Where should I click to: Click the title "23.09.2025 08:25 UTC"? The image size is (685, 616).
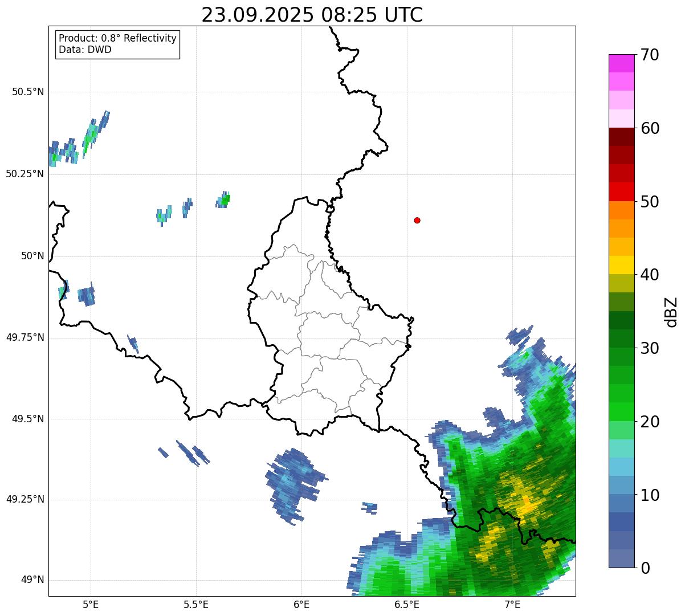coord(312,15)
